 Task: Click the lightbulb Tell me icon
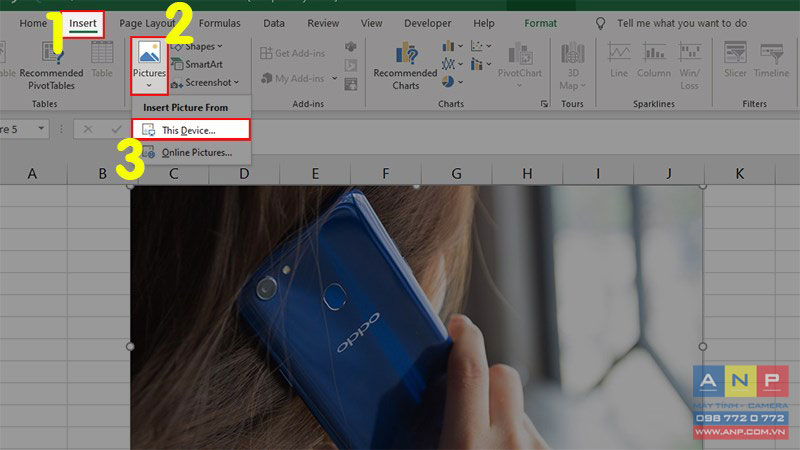click(601, 23)
